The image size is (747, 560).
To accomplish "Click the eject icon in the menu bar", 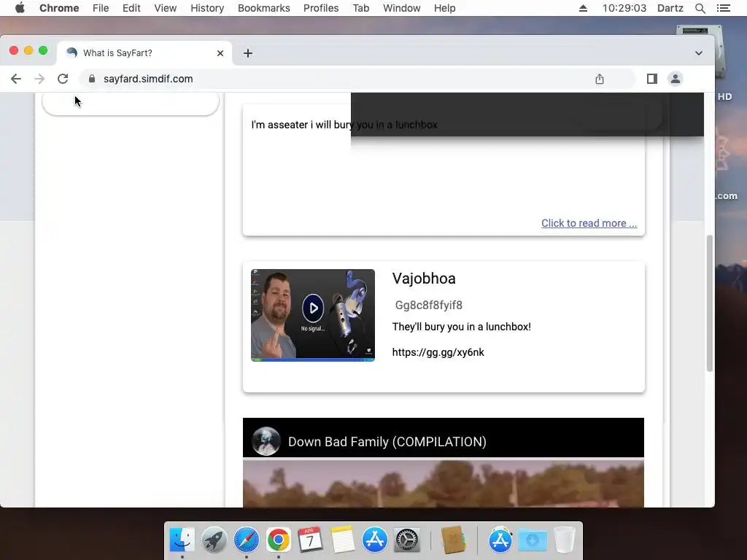I will tap(583, 8).
